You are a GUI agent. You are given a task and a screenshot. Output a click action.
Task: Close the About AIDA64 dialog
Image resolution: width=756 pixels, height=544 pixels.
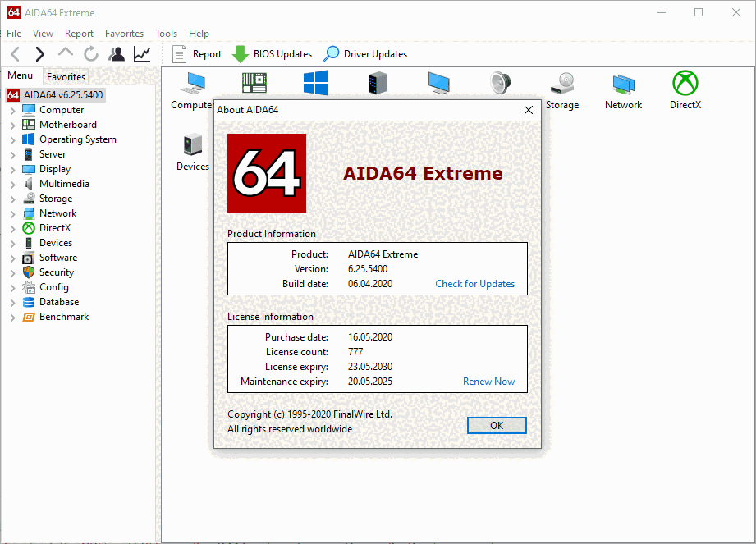[529, 109]
